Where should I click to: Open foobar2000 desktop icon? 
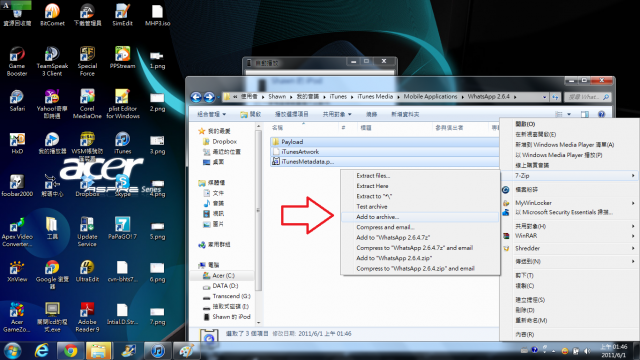point(17,186)
